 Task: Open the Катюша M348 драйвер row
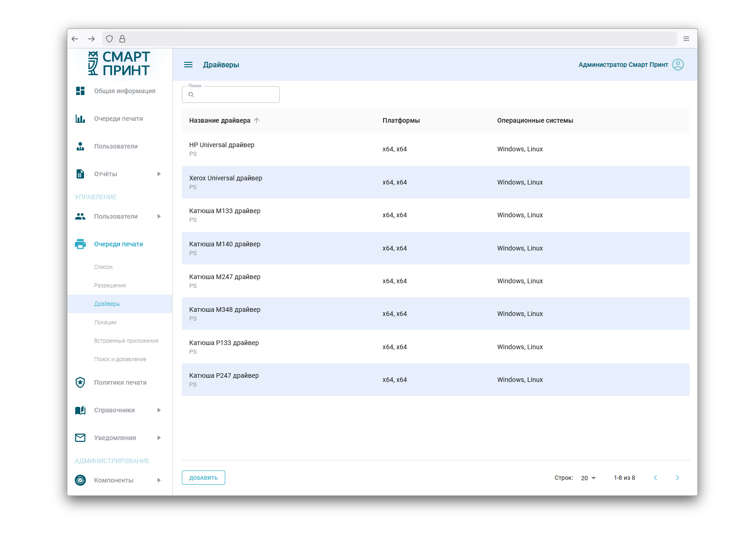[436, 314]
